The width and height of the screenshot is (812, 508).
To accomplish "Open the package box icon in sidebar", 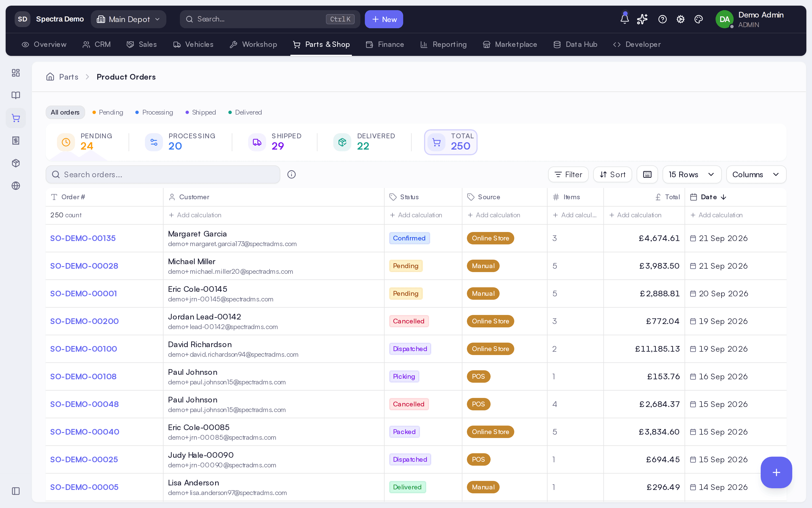I will click(16, 163).
